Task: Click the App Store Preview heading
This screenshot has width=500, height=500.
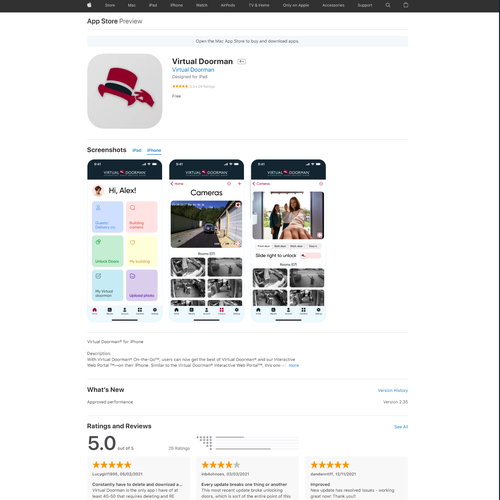Action: point(115,21)
